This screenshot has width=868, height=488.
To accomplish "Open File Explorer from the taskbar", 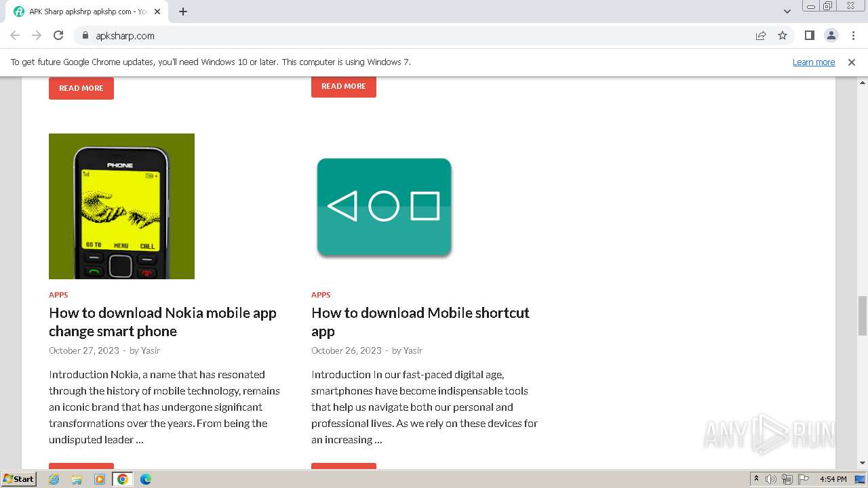I will [x=77, y=479].
